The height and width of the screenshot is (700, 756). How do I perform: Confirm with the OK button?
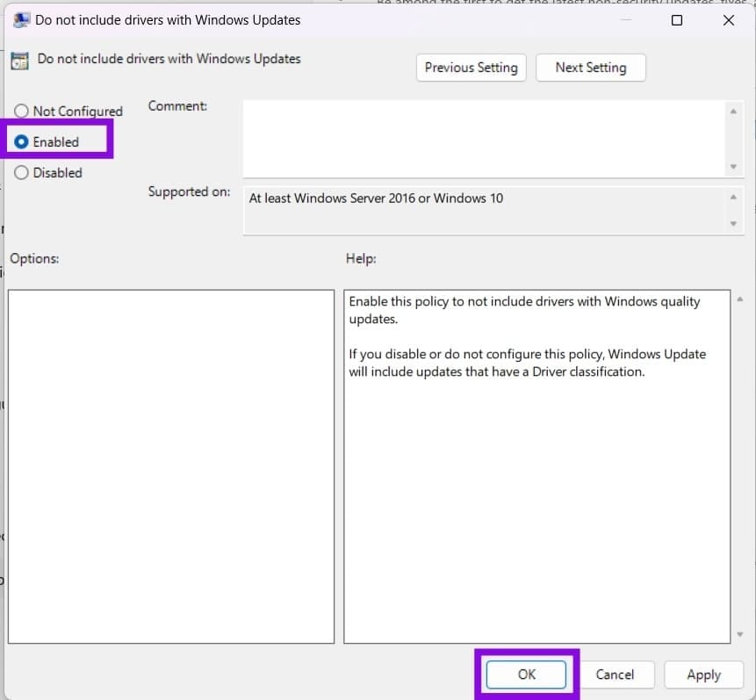(x=526, y=675)
